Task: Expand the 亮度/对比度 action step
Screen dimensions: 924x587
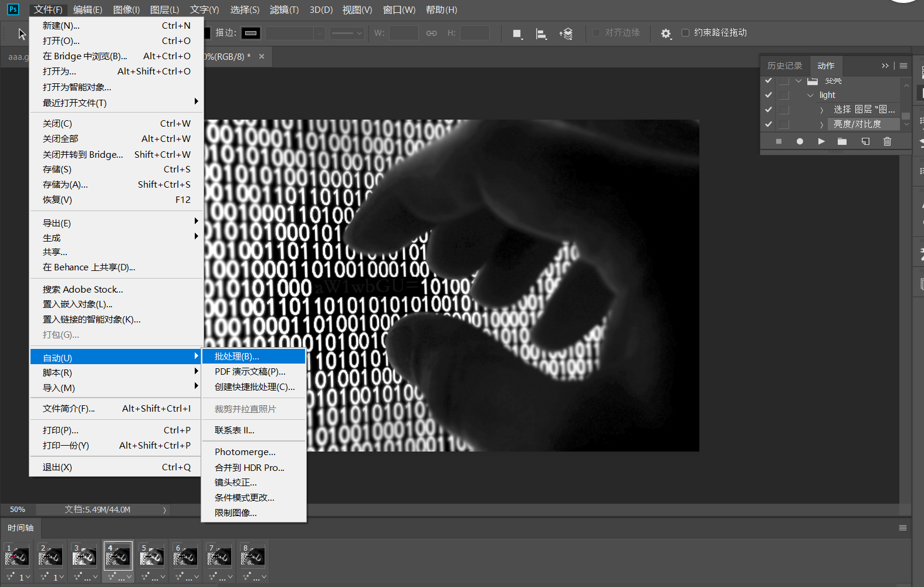Action: coord(821,125)
